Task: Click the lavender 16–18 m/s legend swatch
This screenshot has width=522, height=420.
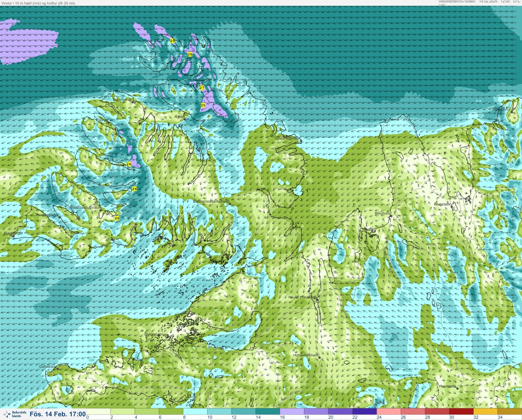Action: point(292,411)
